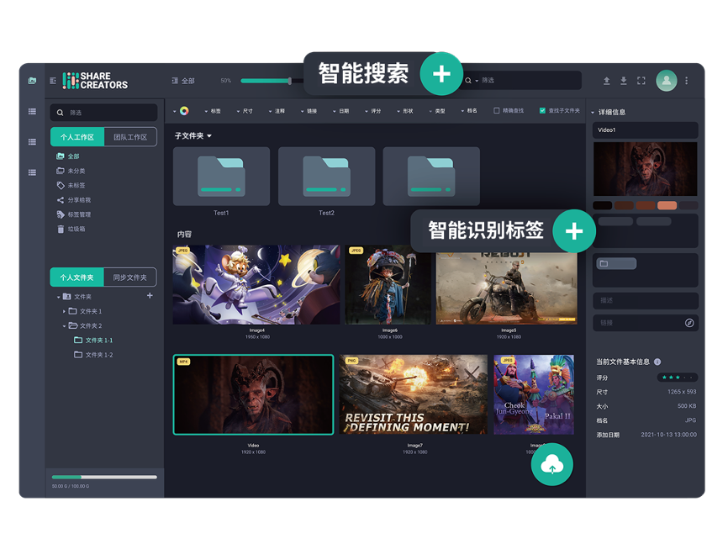Image resolution: width=728 pixels, height=560 pixels.
Task: Click the upload icon at top right
Action: [x=607, y=81]
